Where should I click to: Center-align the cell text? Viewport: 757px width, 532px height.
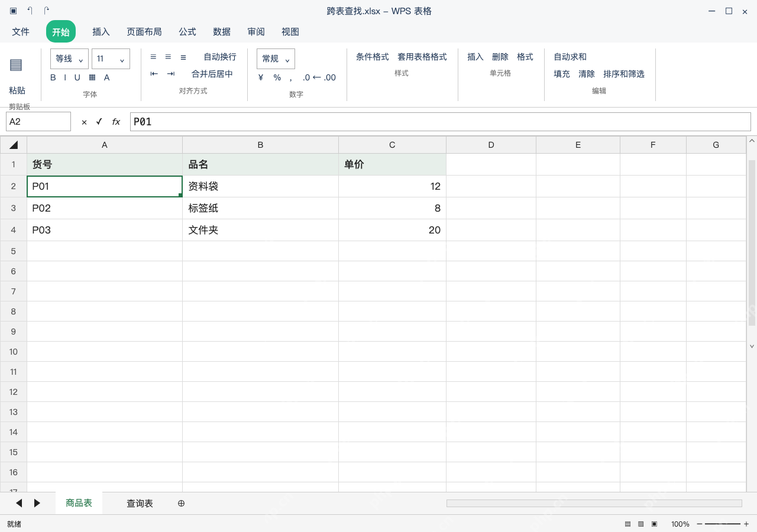click(168, 57)
